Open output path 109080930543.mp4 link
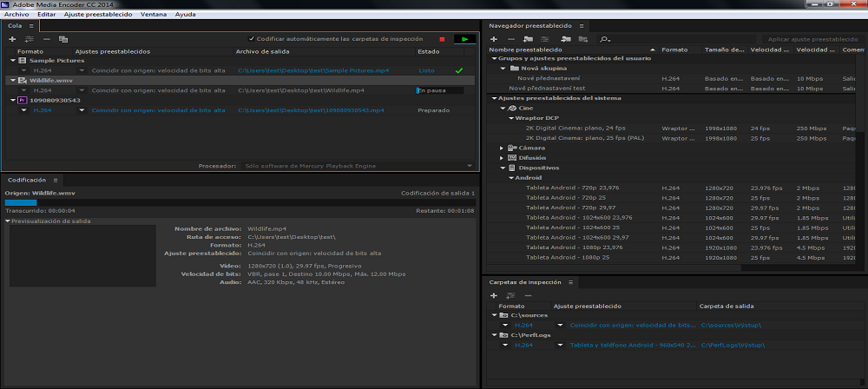 [311, 110]
